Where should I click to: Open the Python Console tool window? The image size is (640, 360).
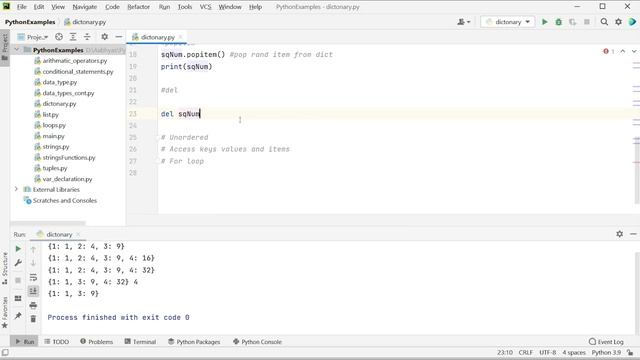tap(257, 342)
